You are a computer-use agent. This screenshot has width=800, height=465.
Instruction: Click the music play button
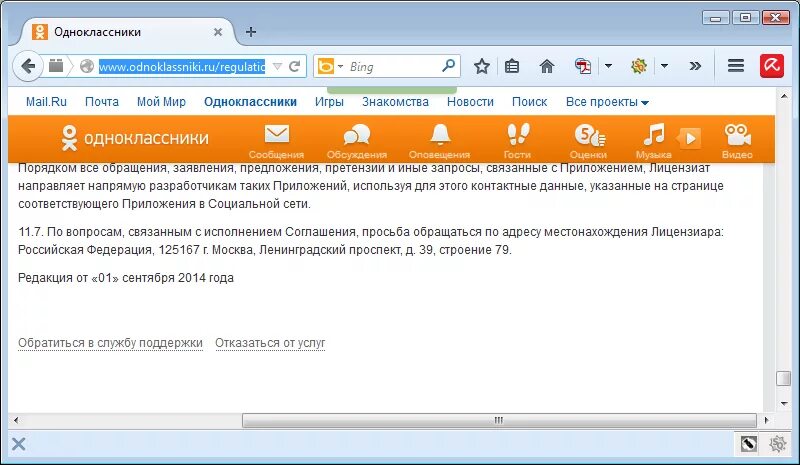(689, 138)
